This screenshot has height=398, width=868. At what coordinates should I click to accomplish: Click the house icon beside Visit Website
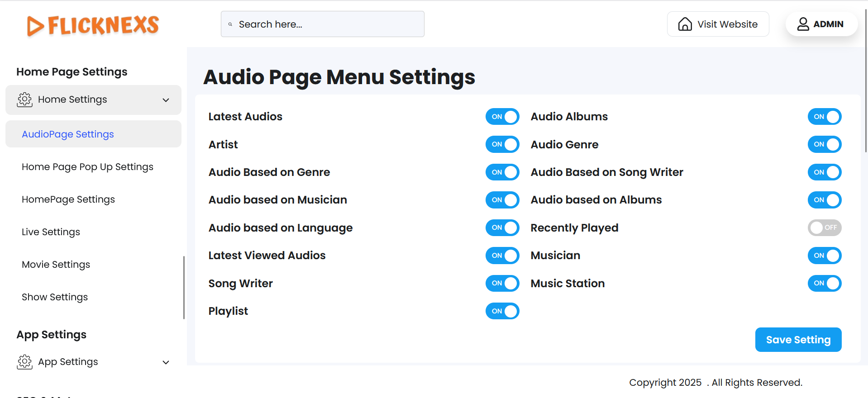point(685,24)
